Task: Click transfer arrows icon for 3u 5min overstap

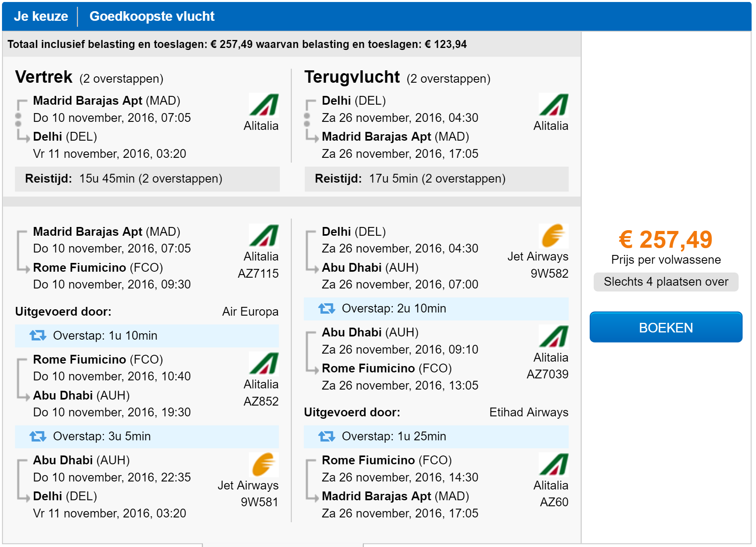Action: (x=38, y=436)
